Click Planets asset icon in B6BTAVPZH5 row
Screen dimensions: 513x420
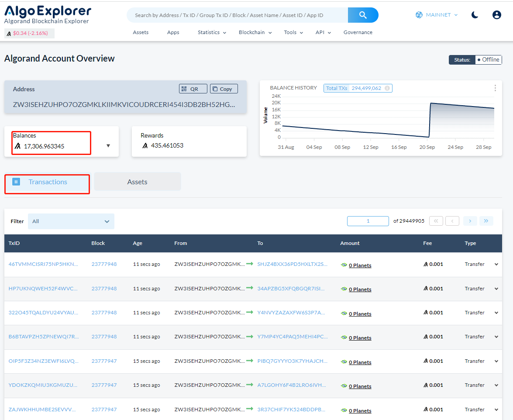coord(344,337)
